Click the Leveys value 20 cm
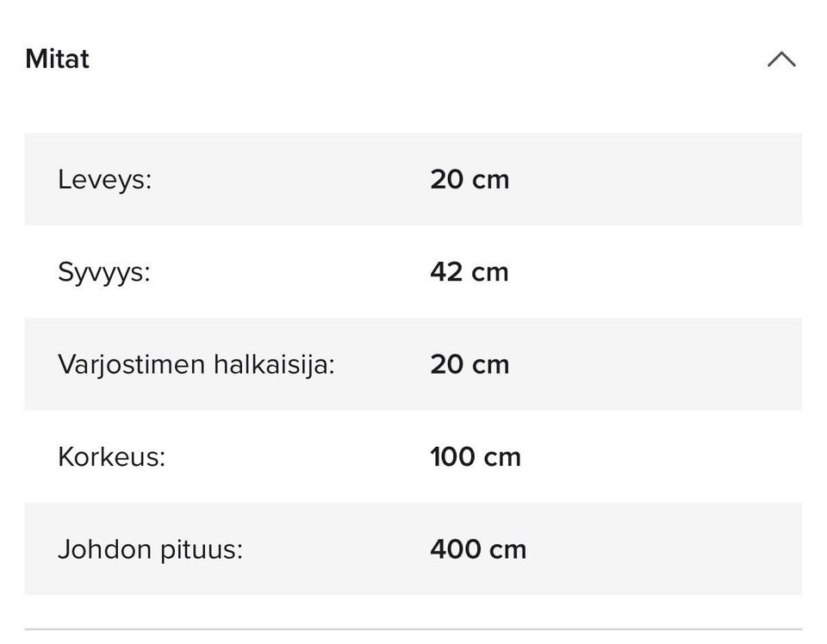This screenshot has height=644, width=827. 469,180
